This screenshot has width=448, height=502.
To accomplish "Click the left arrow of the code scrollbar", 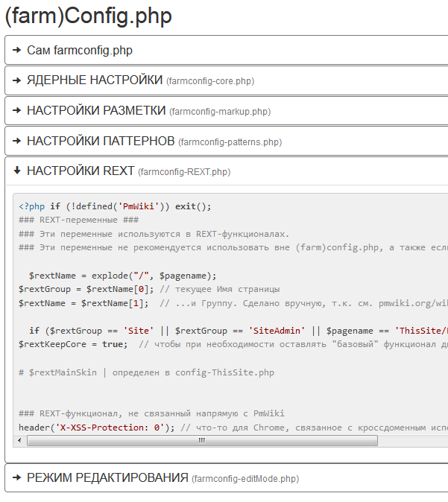I will pyautogui.click(x=19, y=440).
